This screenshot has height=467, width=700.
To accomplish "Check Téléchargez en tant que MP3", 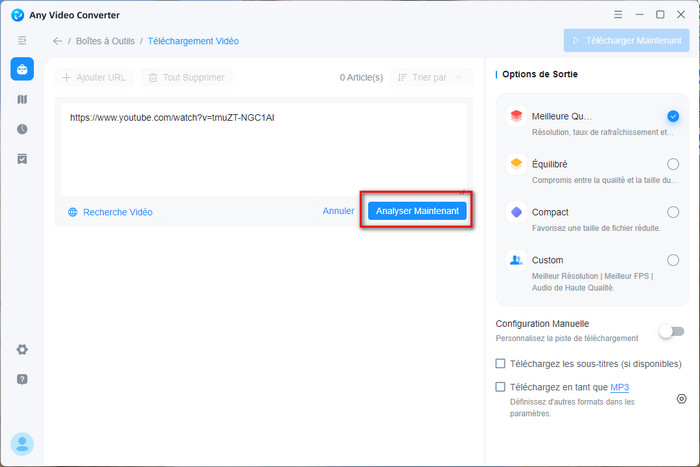I will click(x=501, y=387).
